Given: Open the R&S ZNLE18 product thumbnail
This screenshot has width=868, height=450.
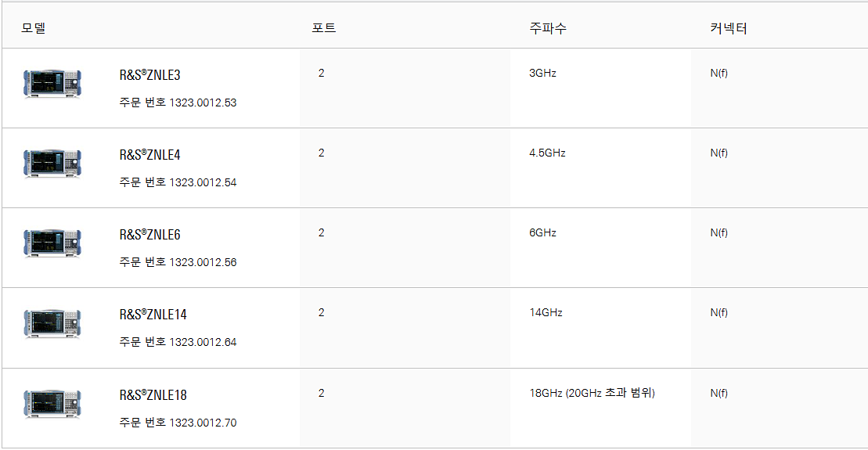Looking at the screenshot, I should [x=52, y=404].
